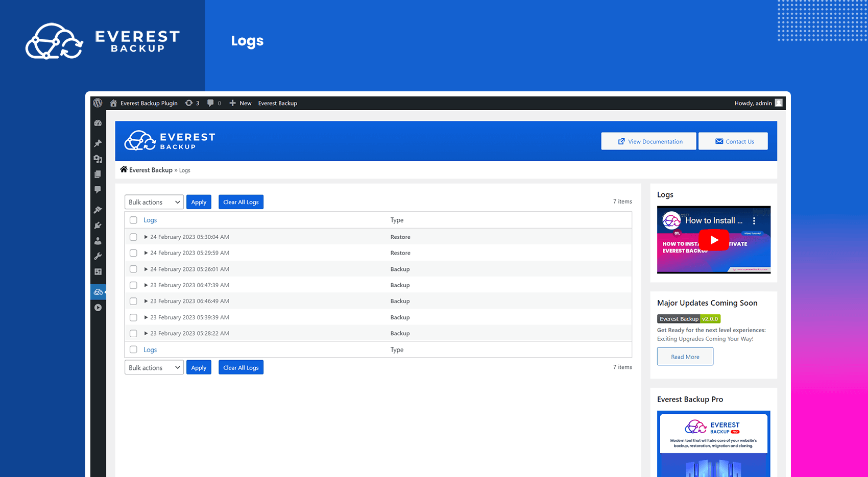
Task: Check the 23 February 2023 05:28:22 AM log
Action: [x=133, y=333]
